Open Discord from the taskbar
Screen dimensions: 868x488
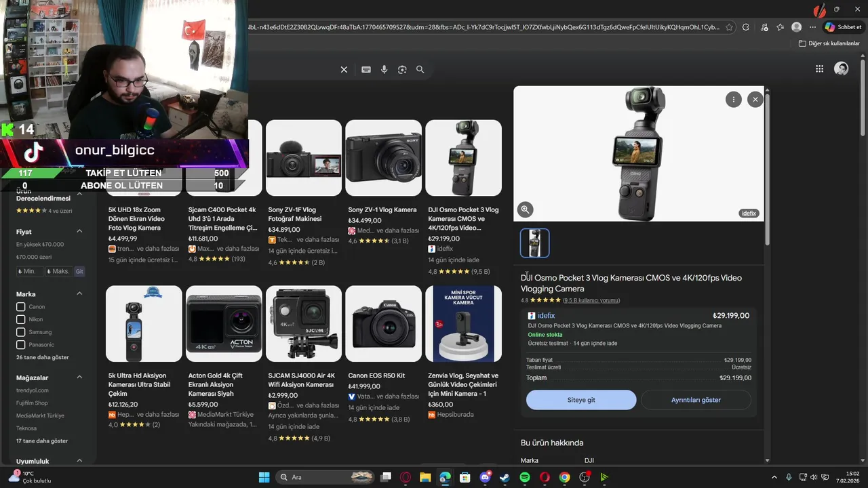point(485,477)
